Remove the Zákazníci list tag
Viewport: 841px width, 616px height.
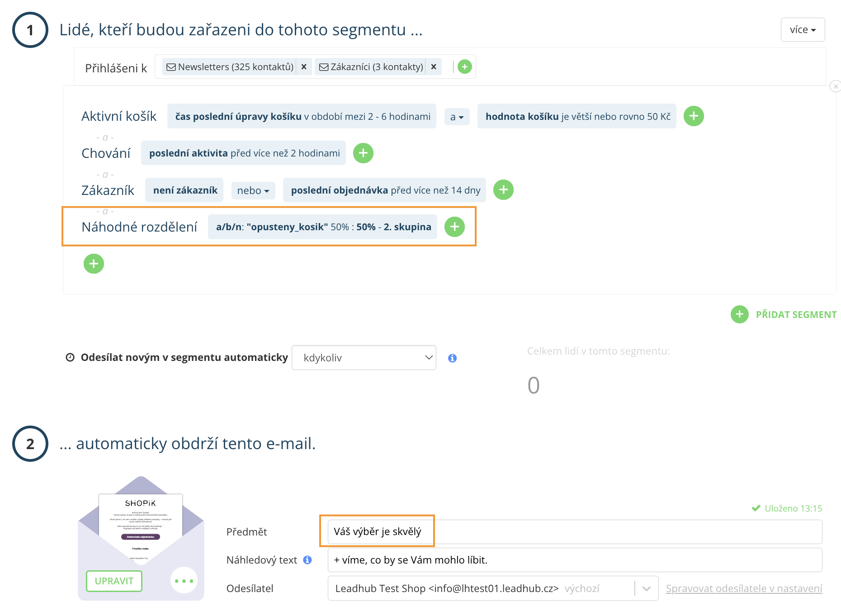[x=433, y=67]
